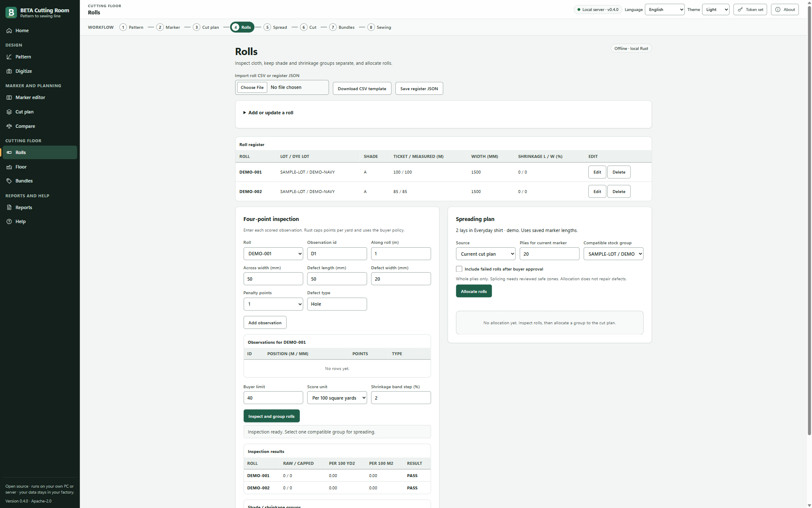The width and height of the screenshot is (812, 508).
Task: Click Delete for roll DEMO-002
Action: pos(619,191)
